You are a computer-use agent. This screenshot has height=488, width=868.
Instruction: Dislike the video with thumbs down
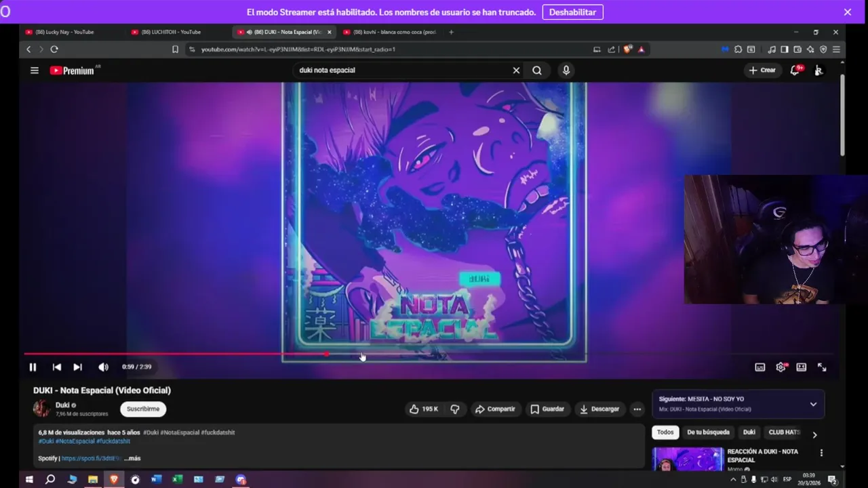pos(455,409)
